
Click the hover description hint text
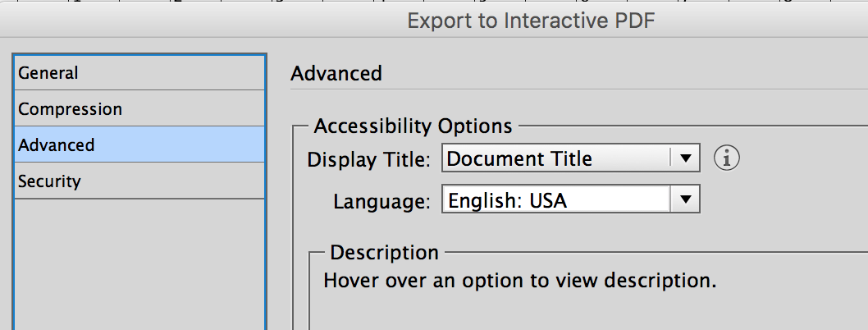pyautogui.click(x=520, y=281)
